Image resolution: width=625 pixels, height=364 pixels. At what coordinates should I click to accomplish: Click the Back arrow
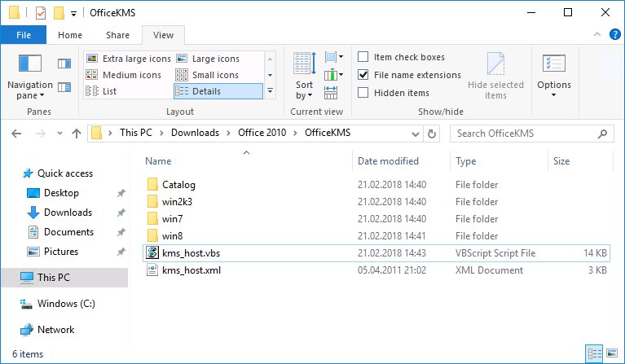[16, 134]
